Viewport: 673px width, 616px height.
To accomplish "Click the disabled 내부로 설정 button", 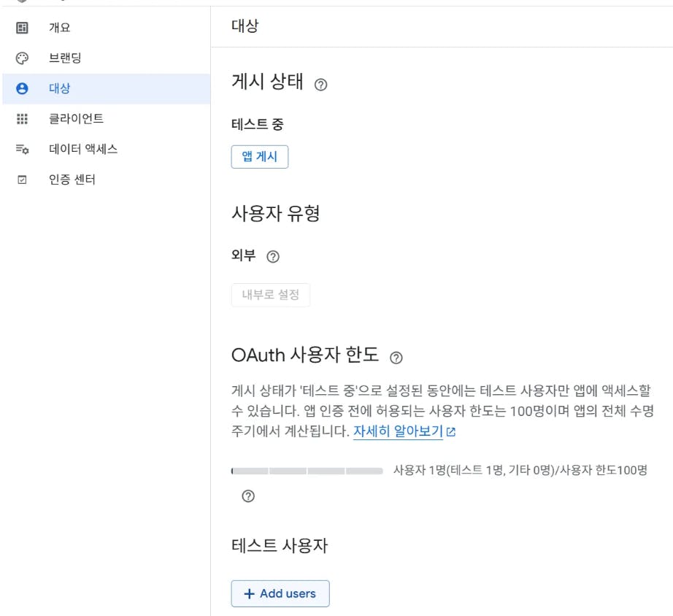I will (270, 295).
